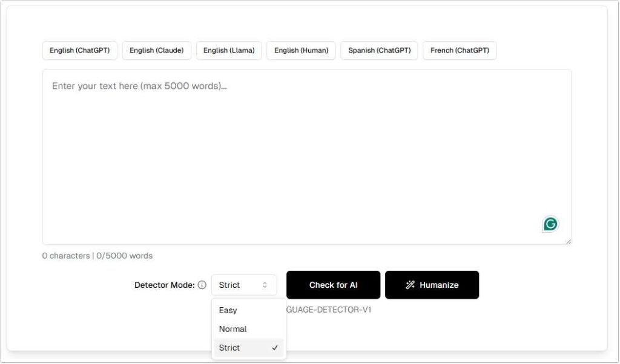
Task: Click the Grammarly icon in the text area
Action: (550, 224)
